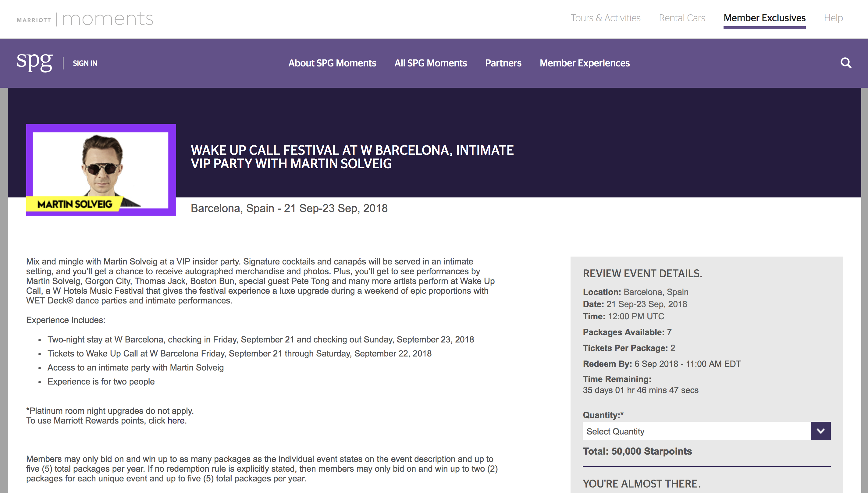The height and width of the screenshot is (493, 868).
Task: Click 'Total: 50,000 Starpoints' text
Action: (637, 451)
